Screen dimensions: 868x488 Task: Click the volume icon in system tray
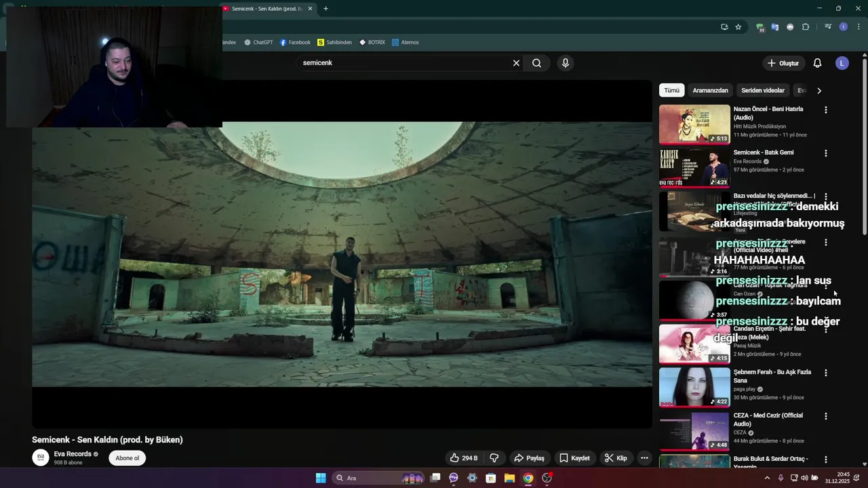[804, 478]
